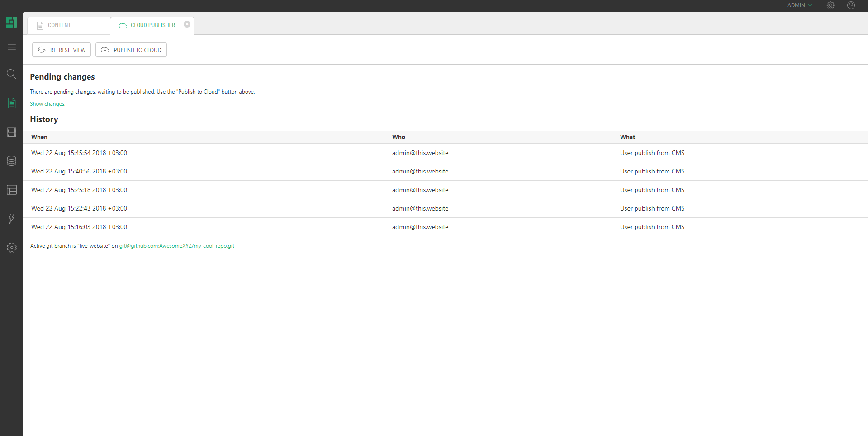Click the lightning bolt icon in sidebar

[12, 219]
